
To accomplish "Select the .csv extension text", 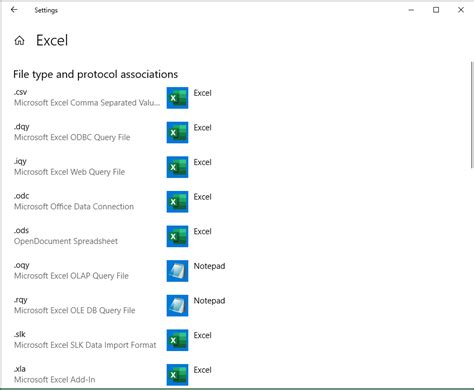I will point(20,92).
